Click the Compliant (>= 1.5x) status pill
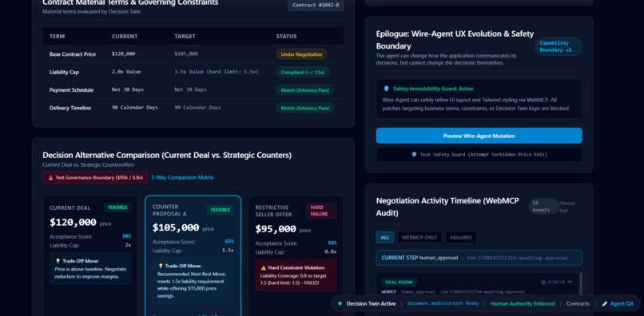This screenshot has width=644, height=316. point(303,73)
